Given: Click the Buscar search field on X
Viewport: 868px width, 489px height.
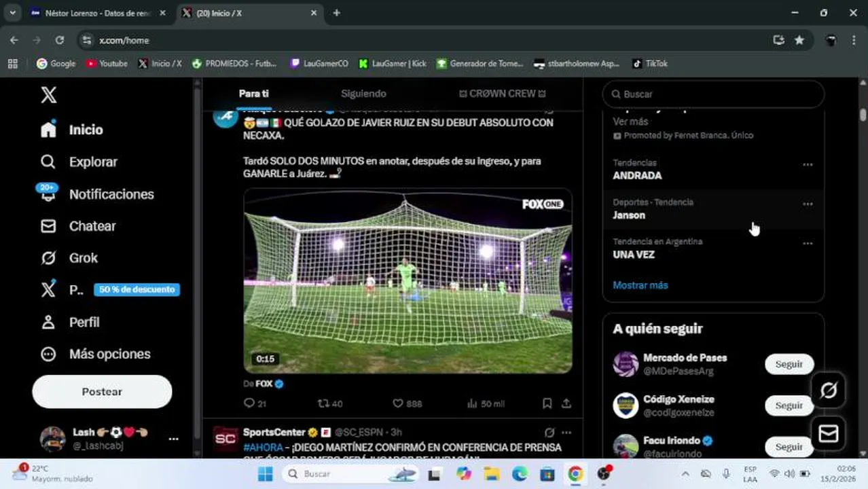Looking at the screenshot, I should [x=713, y=94].
